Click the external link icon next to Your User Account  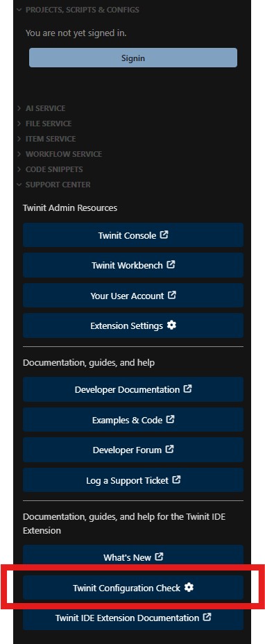coord(172,295)
